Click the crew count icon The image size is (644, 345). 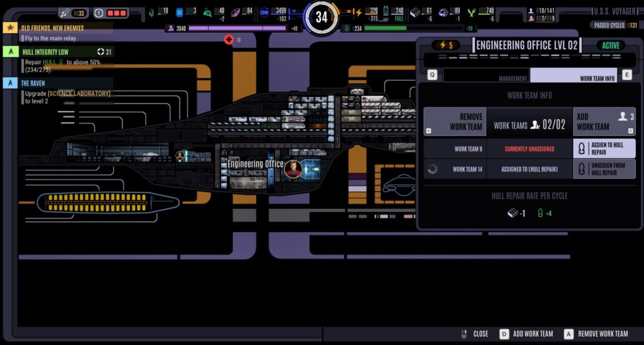point(531,10)
